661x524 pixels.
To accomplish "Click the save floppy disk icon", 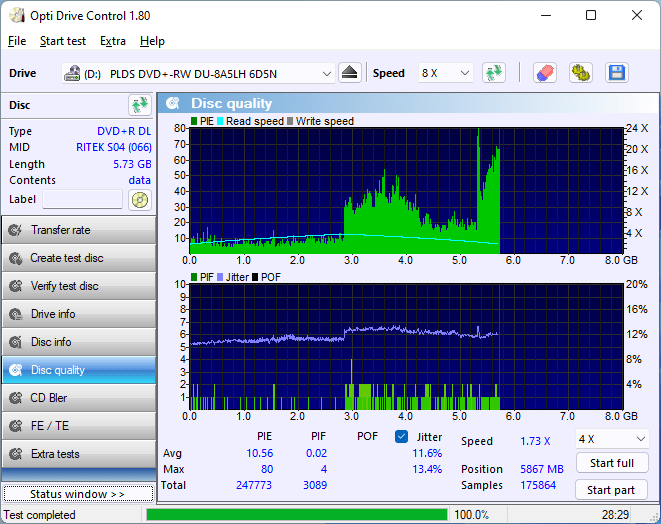I will pyautogui.click(x=616, y=73).
